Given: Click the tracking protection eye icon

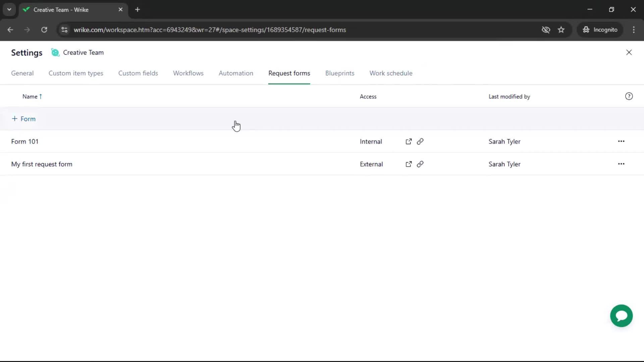Looking at the screenshot, I should tap(546, 30).
